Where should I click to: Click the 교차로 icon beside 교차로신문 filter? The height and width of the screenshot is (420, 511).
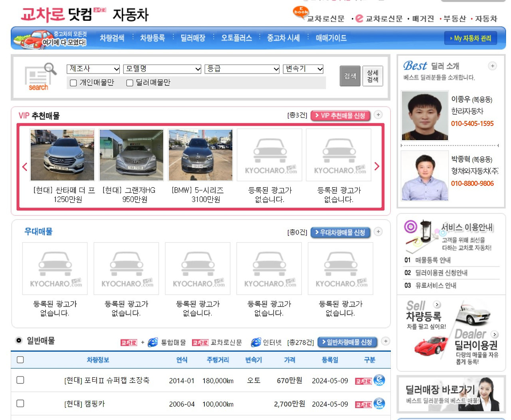(200, 343)
